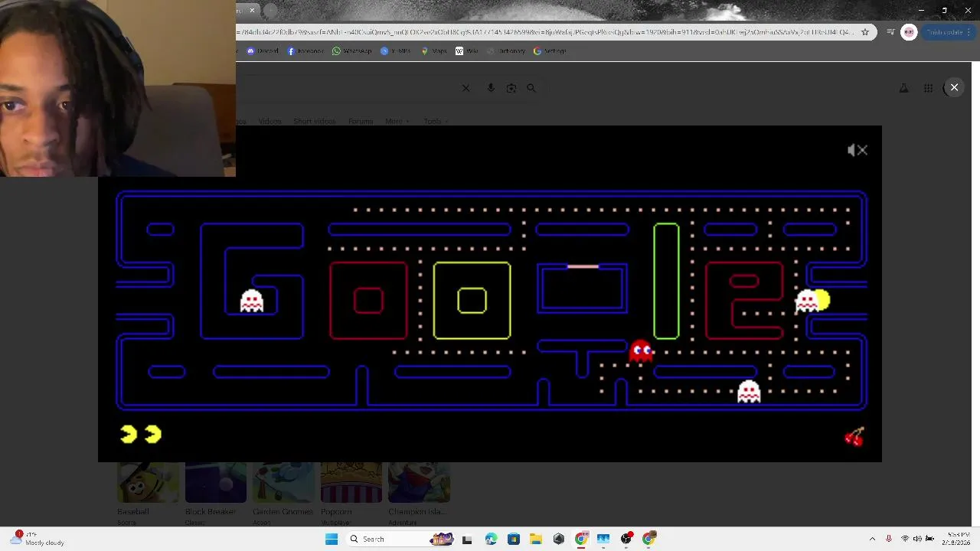Open Google Lens image search
The height and width of the screenshot is (551, 980).
pos(511,88)
